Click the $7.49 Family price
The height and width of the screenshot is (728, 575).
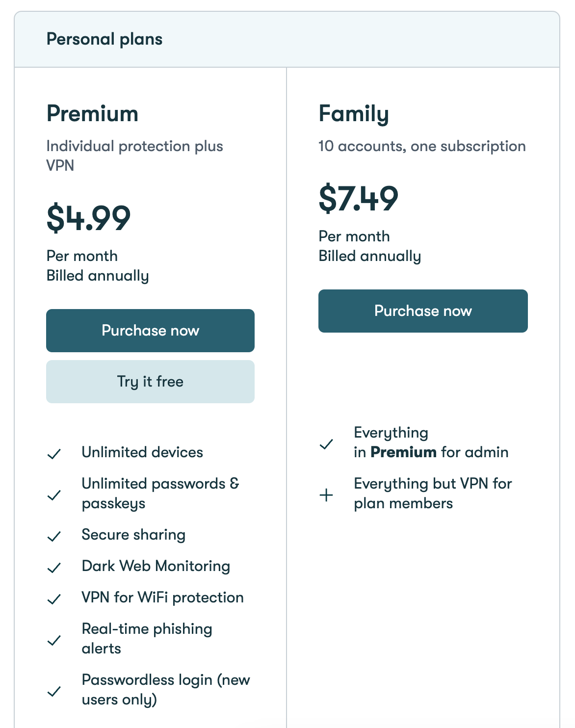pyautogui.click(x=359, y=199)
